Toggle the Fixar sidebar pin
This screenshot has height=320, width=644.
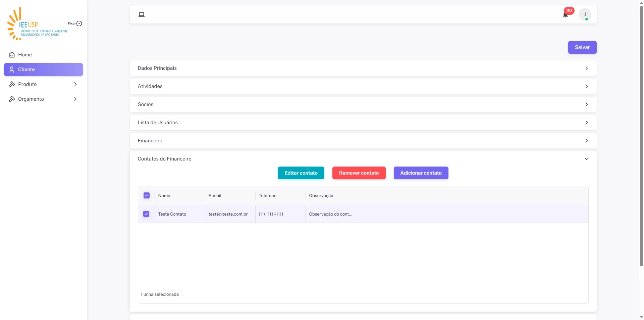79,24
